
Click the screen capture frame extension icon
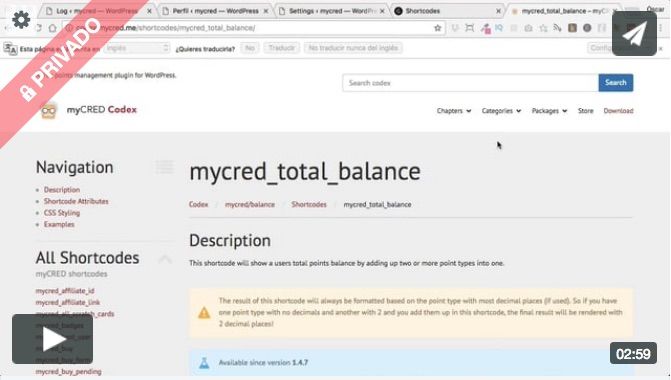[469, 28]
